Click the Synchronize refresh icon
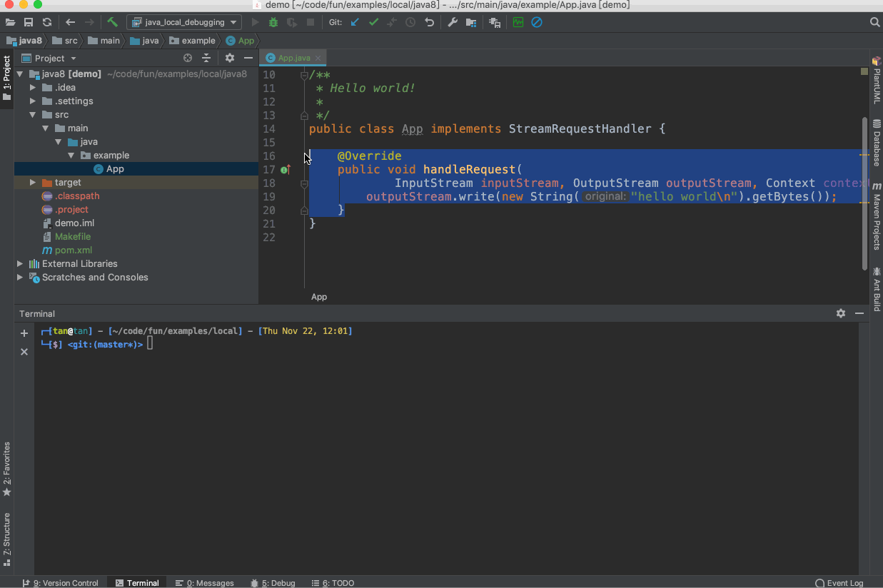 47,22
